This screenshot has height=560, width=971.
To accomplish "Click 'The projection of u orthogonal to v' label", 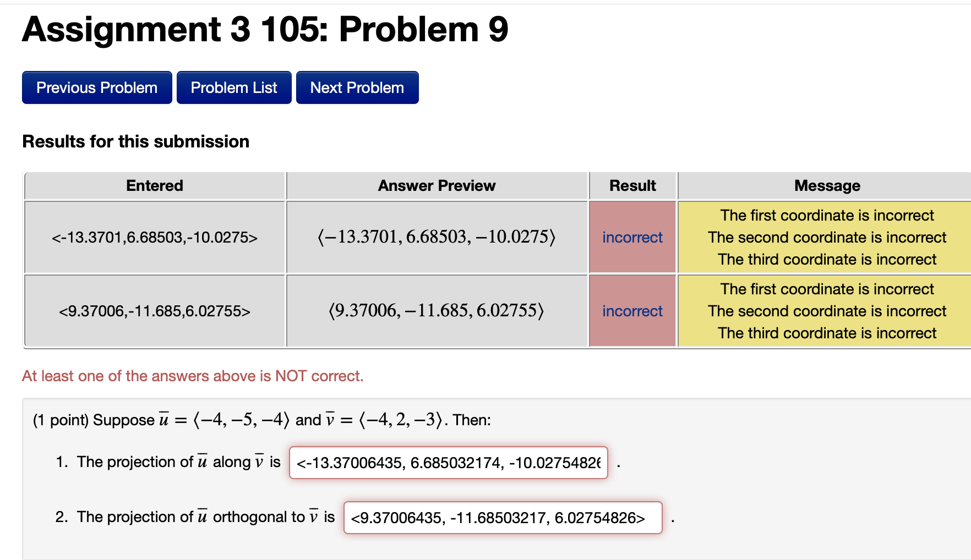I will click(x=206, y=517).
